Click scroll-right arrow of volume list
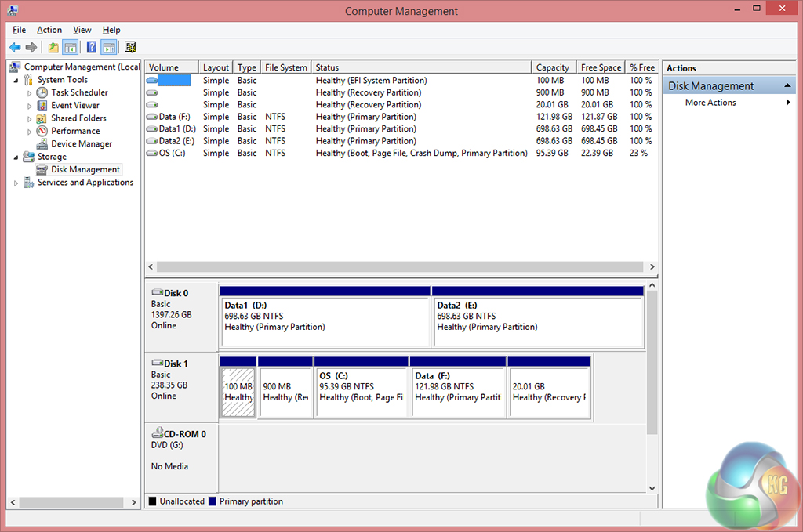 tap(652, 266)
